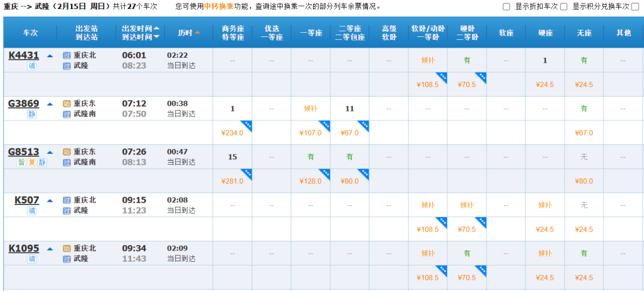Click the 始 icon next to K1095's 重庆北
644x291 pixels.
[67, 249]
